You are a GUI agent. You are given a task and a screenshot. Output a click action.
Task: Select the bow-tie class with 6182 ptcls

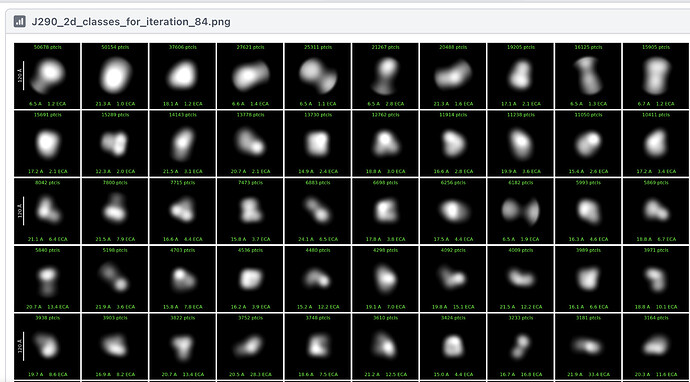[x=521, y=211]
